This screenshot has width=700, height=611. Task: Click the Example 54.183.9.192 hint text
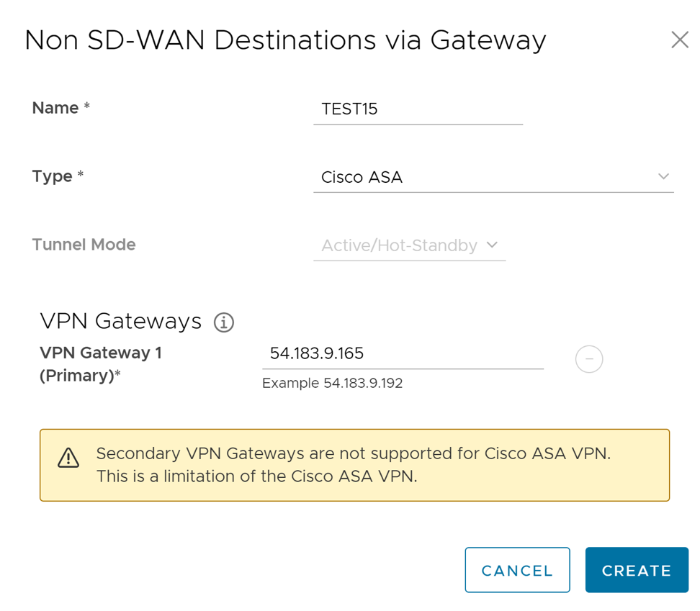point(332,384)
